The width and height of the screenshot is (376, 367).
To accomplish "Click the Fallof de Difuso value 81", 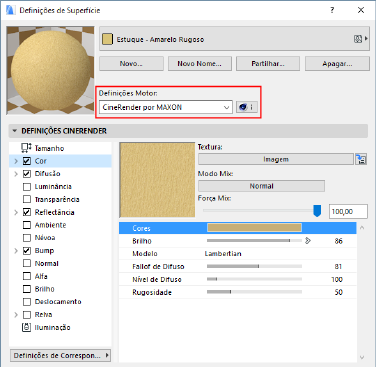I will (x=338, y=267).
